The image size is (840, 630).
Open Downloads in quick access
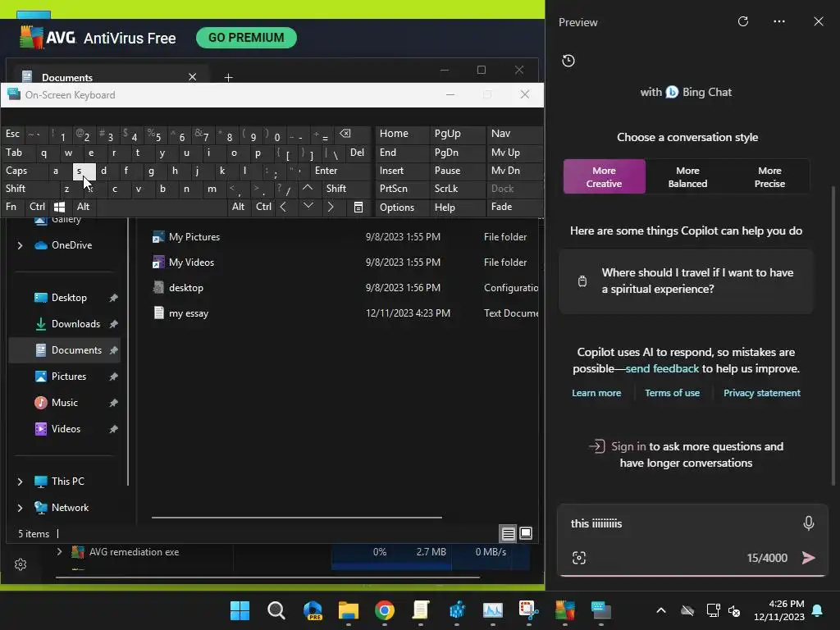pyautogui.click(x=75, y=324)
